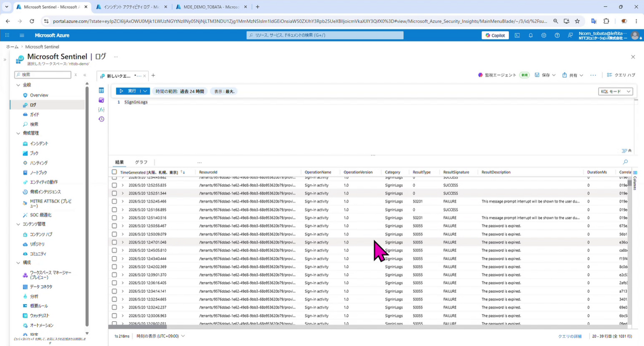Open オートメーション in the sidebar
644x346 pixels.
pyautogui.click(x=41, y=326)
